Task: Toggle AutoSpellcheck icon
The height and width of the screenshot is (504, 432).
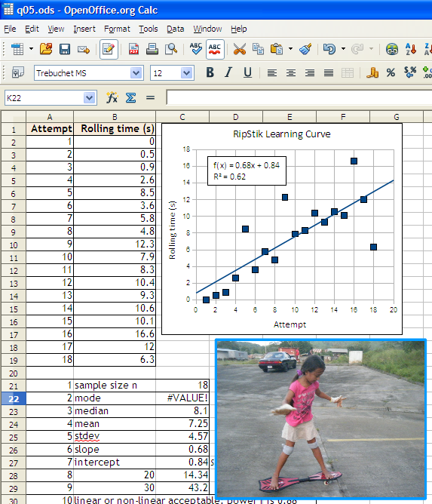Action: point(215,49)
